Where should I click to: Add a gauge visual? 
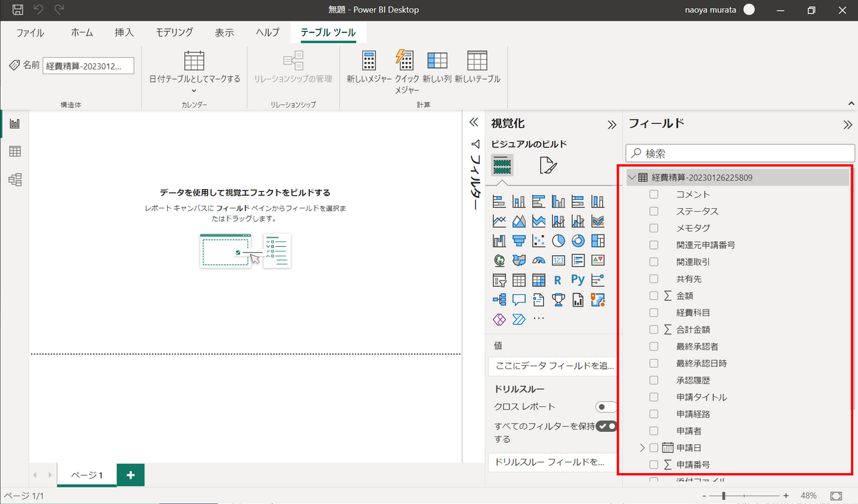coord(539,261)
